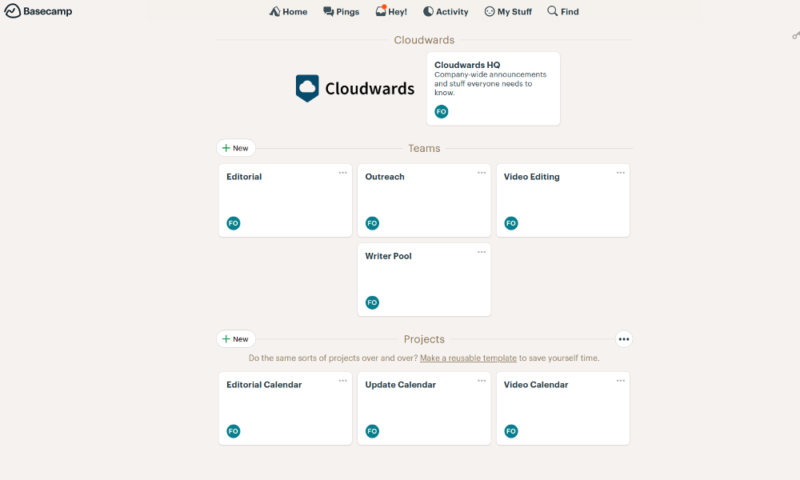This screenshot has width=800, height=480.
Task: Click the Basecamp logo icon
Action: pyautogui.click(x=12, y=11)
